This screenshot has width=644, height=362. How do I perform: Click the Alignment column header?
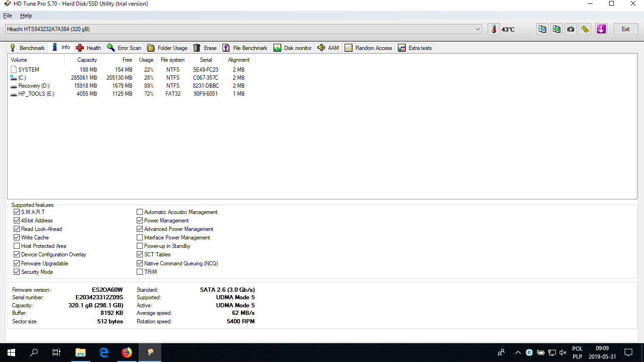(239, 60)
